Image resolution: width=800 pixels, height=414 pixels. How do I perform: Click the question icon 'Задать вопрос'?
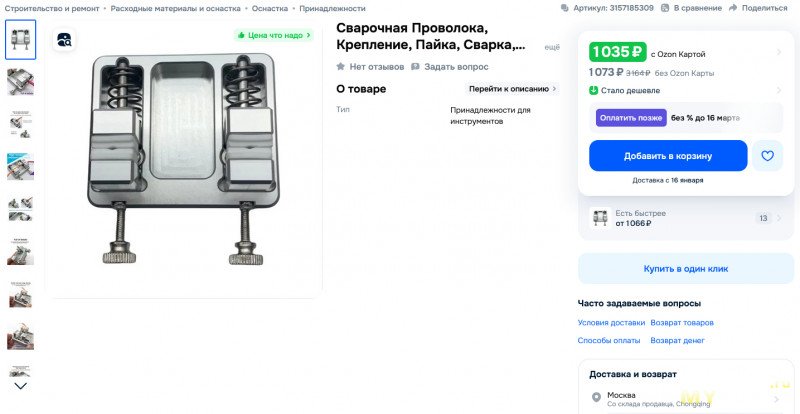415,67
